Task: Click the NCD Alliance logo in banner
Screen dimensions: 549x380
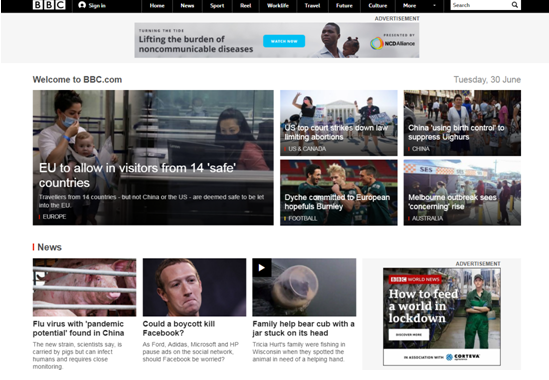Action: coord(392,43)
